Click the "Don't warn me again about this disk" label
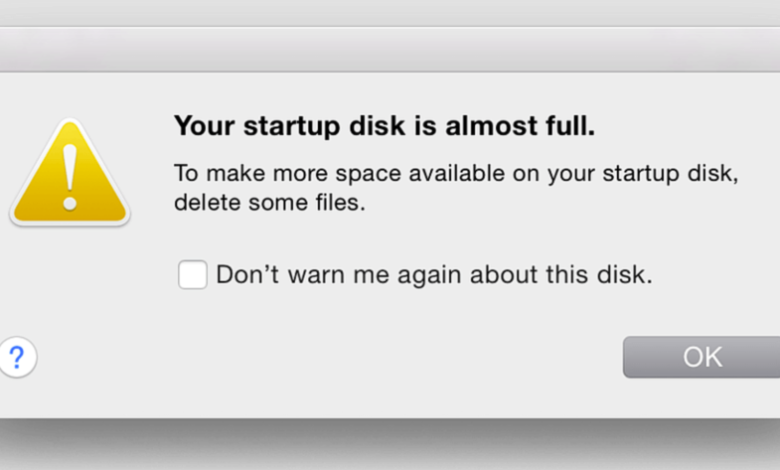This screenshot has width=780, height=470. pyautogui.click(x=434, y=274)
